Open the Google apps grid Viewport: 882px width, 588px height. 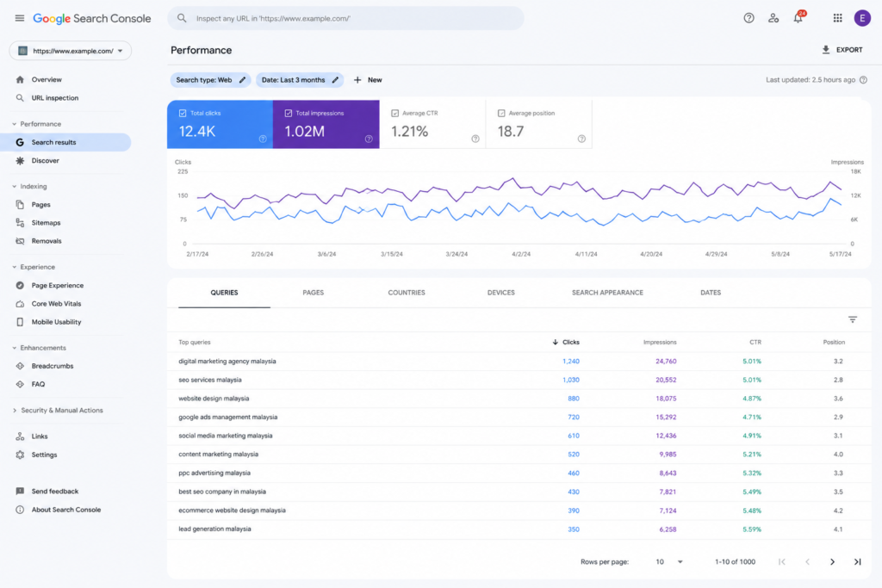837,18
